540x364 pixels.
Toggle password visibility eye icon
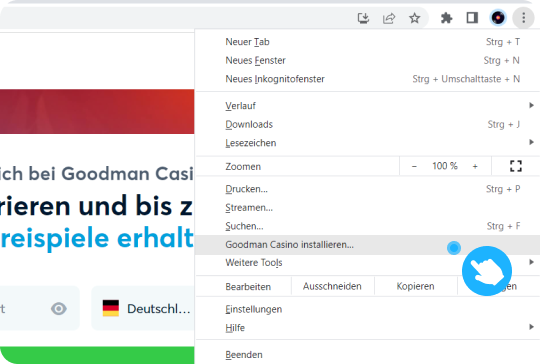59,309
